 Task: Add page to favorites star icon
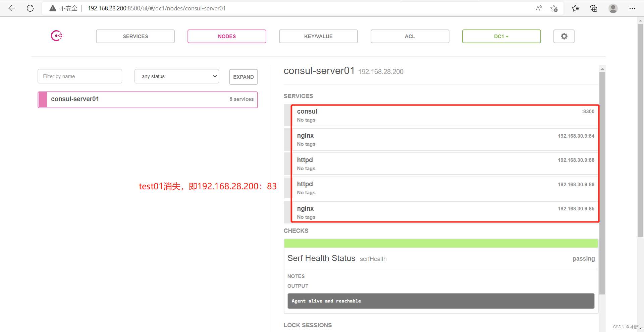(x=554, y=8)
